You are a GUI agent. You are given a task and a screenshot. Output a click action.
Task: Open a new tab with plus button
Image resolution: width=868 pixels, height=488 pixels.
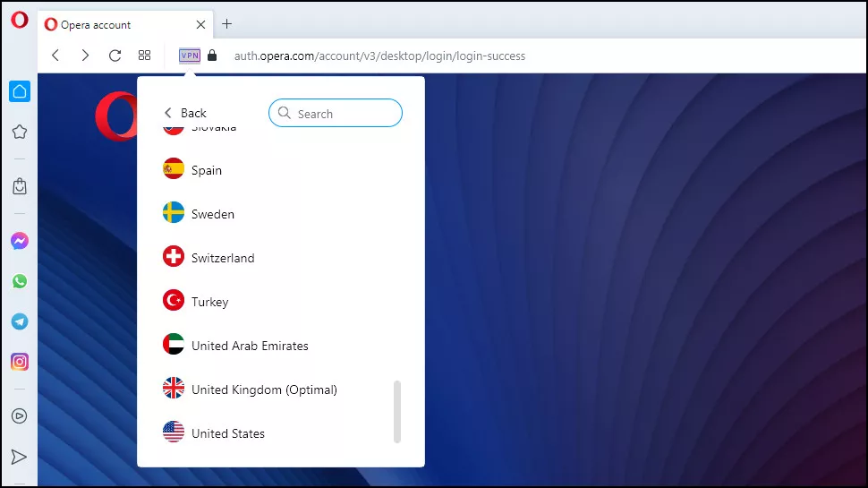coord(226,24)
